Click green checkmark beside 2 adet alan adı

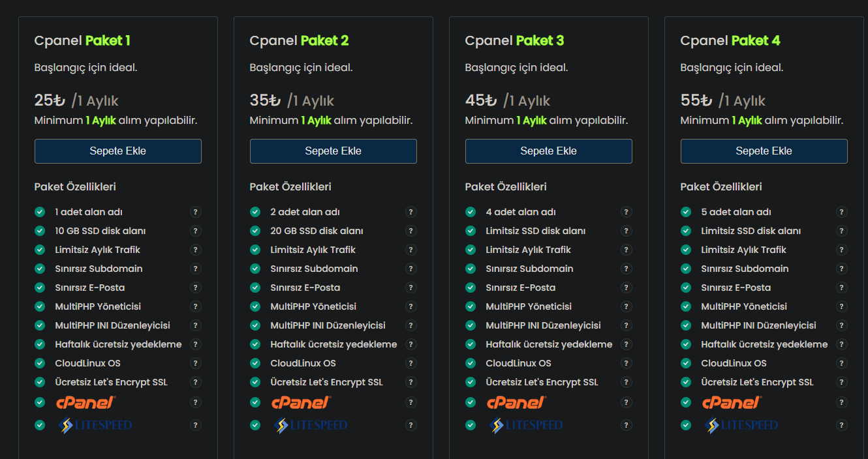(255, 212)
